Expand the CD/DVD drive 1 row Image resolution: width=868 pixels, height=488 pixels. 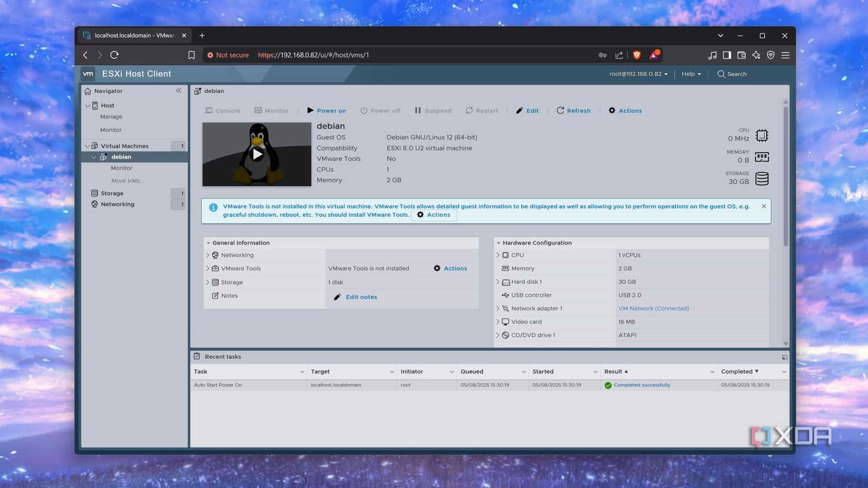point(498,335)
